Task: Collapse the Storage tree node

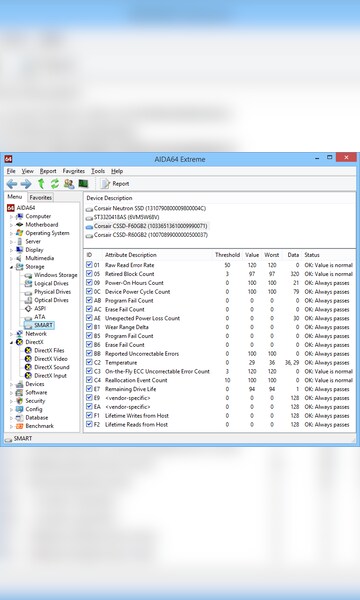Action: coord(11,267)
